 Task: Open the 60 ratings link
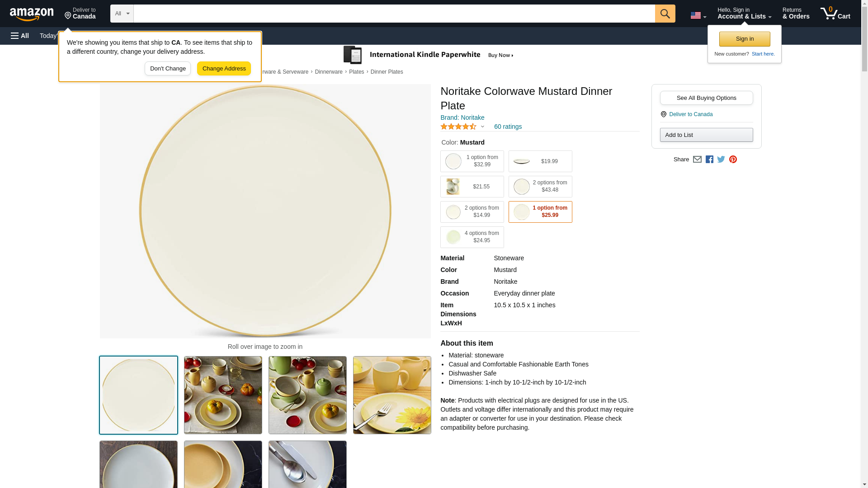pos(508,127)
